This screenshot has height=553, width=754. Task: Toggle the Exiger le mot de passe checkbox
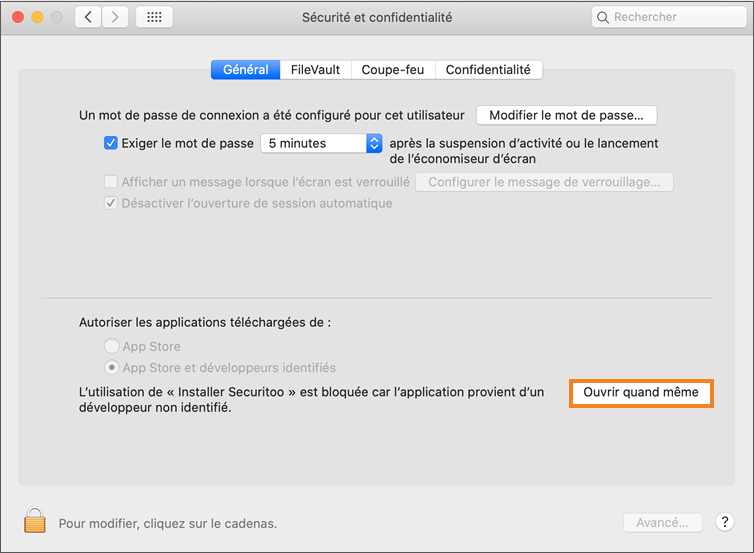pos(111,143)
